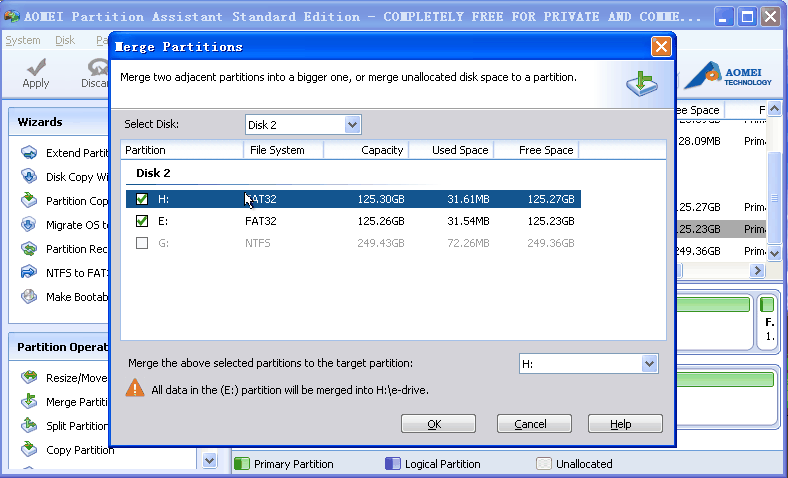Sort by File System column header
The height and width of the screenshot is (478, 788).
[283, 150]
